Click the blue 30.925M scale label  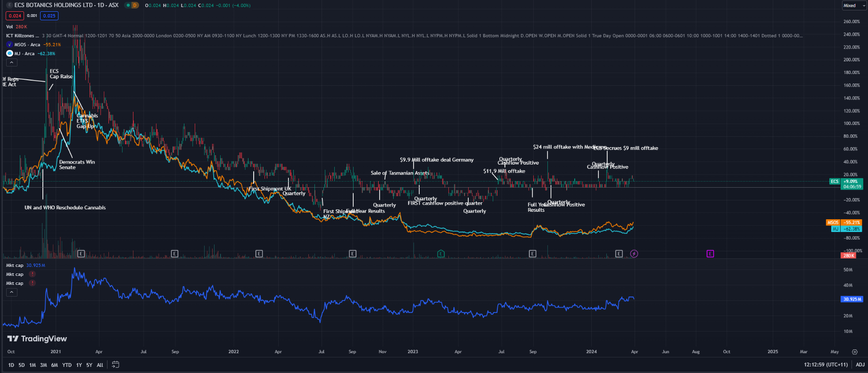852,299
